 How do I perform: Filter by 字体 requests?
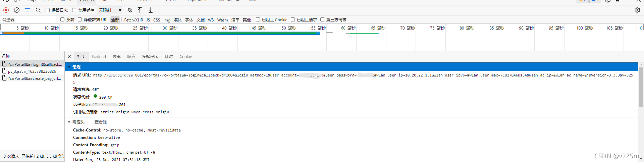tap(189, 20)
